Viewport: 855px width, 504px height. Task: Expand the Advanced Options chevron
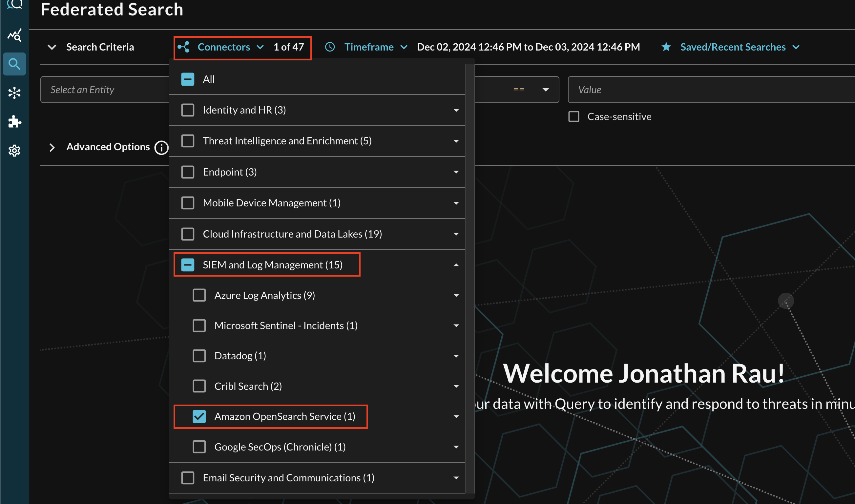[x=52, y=147]
